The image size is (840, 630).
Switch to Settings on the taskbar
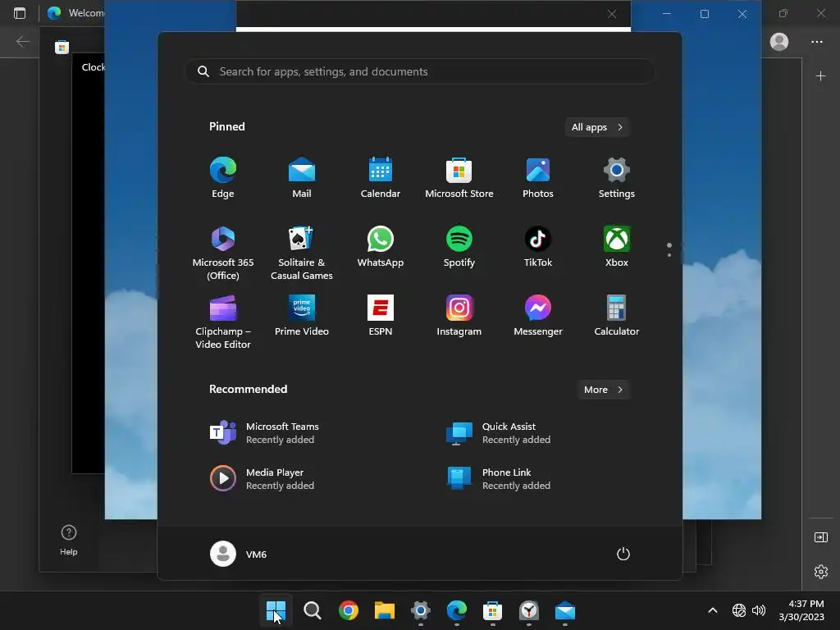(421, 610)
